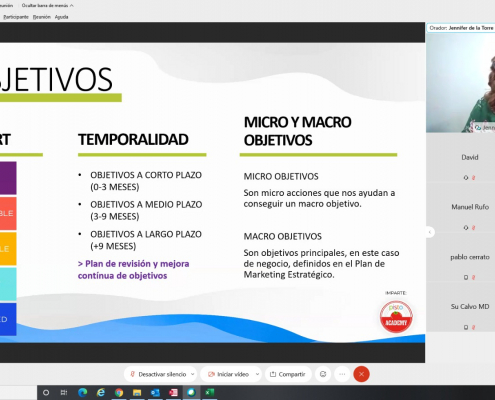495x400 pixels.
Task: Select Su Calvo MD's participant tile
Action: pos(461,307)
